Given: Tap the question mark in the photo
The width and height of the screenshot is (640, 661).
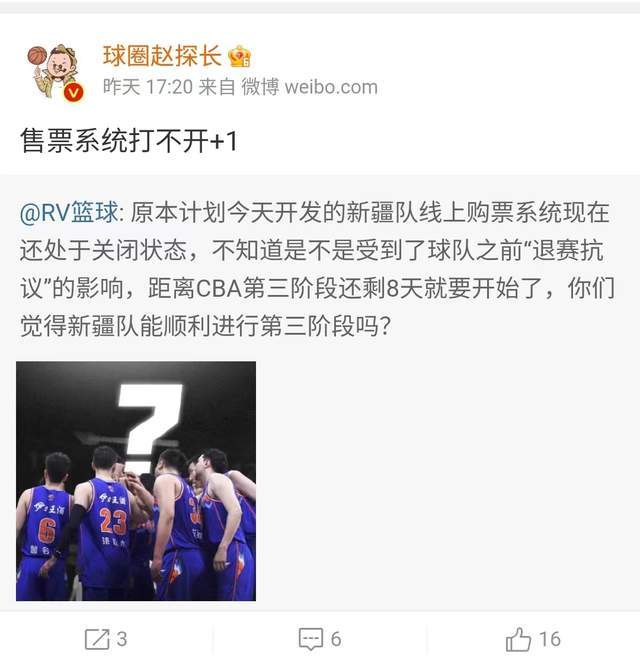Looking at the screenshot, I should (148, 428).
